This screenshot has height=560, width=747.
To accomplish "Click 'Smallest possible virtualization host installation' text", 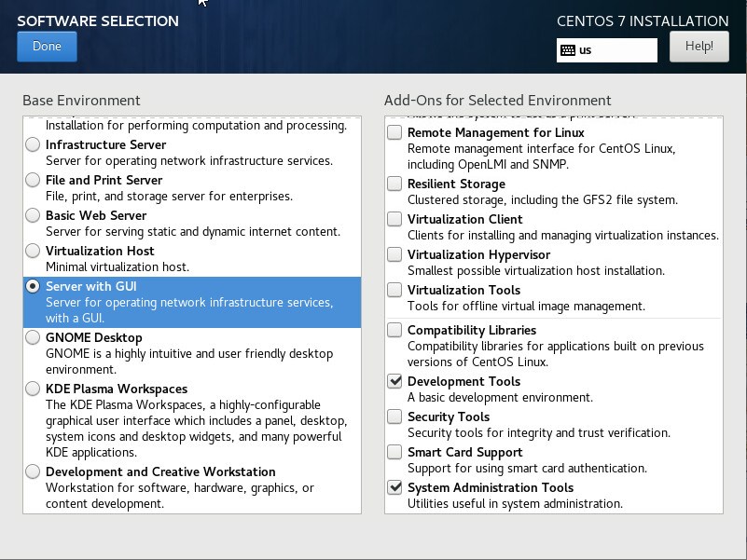I will click(x=536, y=271).
